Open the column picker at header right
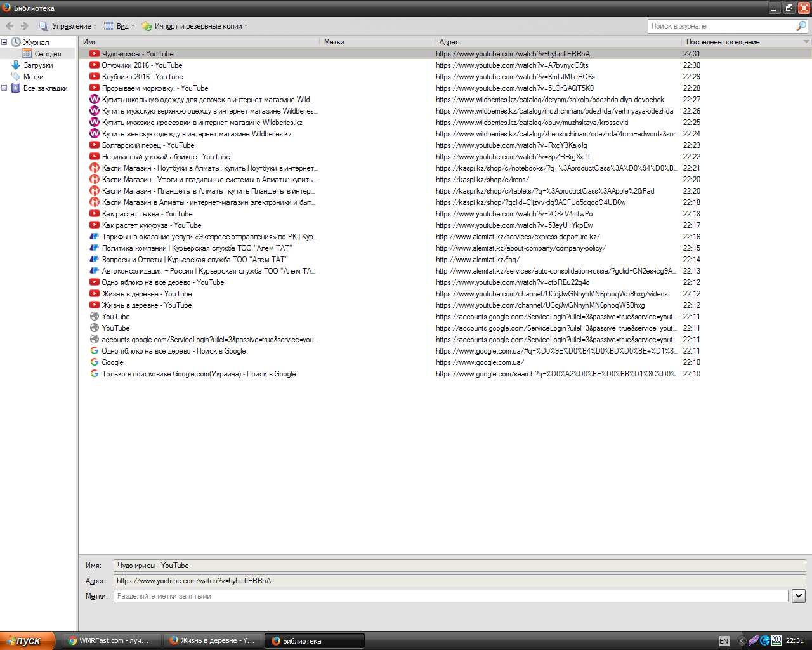The width and height of the screenshot is (812, 650). [806, 42]
